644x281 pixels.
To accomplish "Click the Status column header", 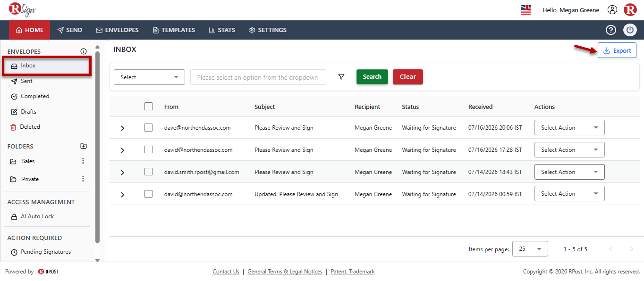I will [x=410, y=107].
